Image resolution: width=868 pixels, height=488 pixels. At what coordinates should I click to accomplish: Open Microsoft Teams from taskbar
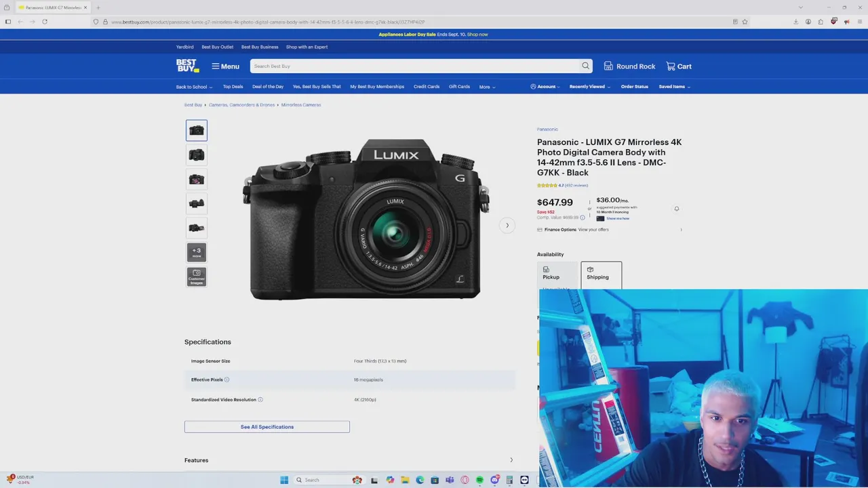[x=450, y=480]
